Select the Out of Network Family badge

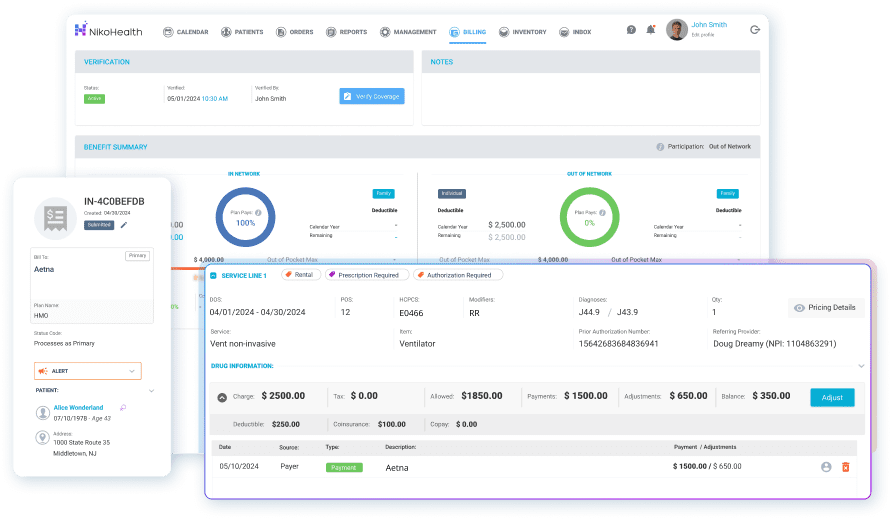[728, 193]
